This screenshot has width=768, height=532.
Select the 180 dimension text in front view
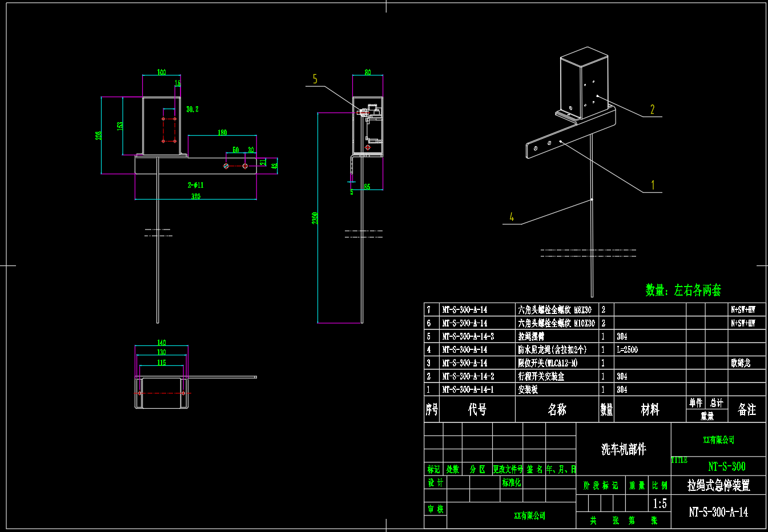coord(222,132)
